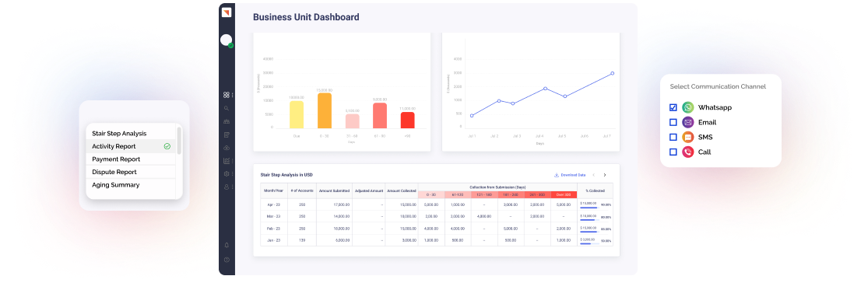The image size is (868, 290).
Task: Click the Apr - 23 row label
Action: point(274,204)
